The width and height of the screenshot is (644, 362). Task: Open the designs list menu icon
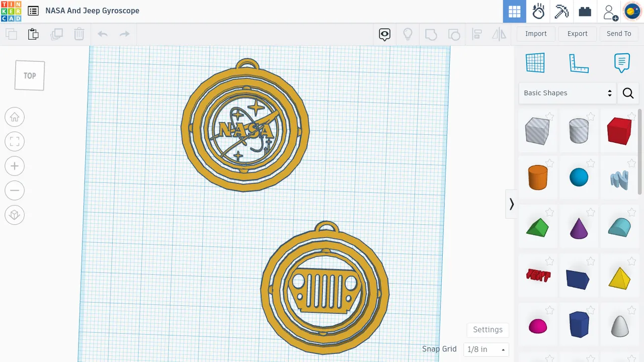[x=33, y=11]
